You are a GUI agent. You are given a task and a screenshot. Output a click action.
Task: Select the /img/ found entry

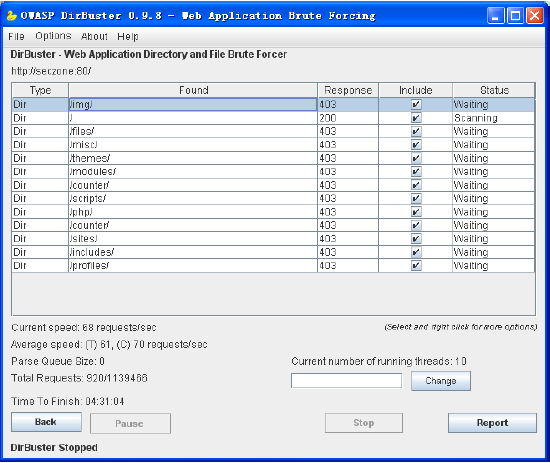[x=193, y=105]
